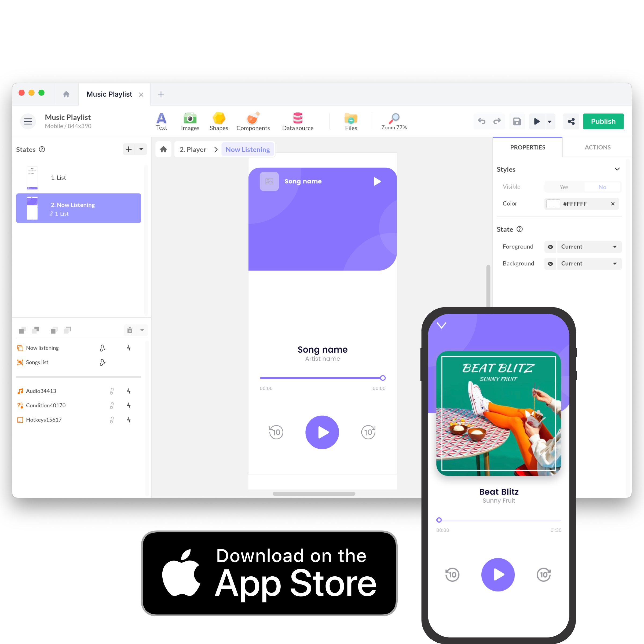Click the Files tool icon
Screen dimensions: 644x644
pos(352,121)
